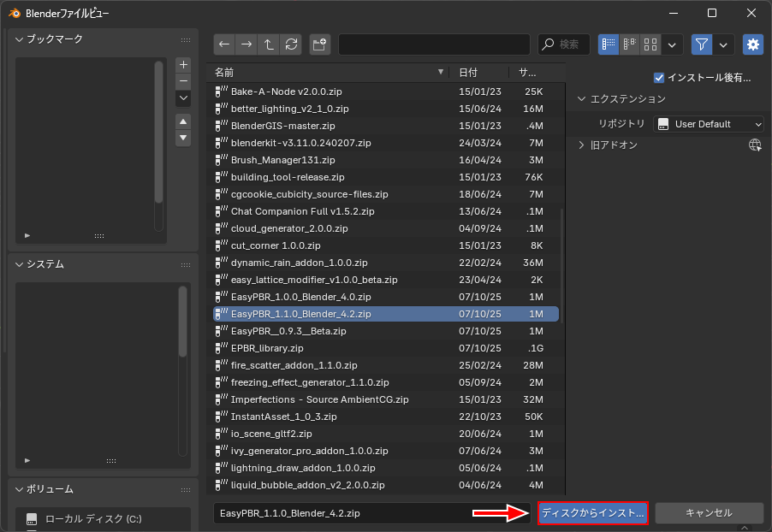
Task: Add a new bookmark with plus button
Action: click(x=183, y=65)
